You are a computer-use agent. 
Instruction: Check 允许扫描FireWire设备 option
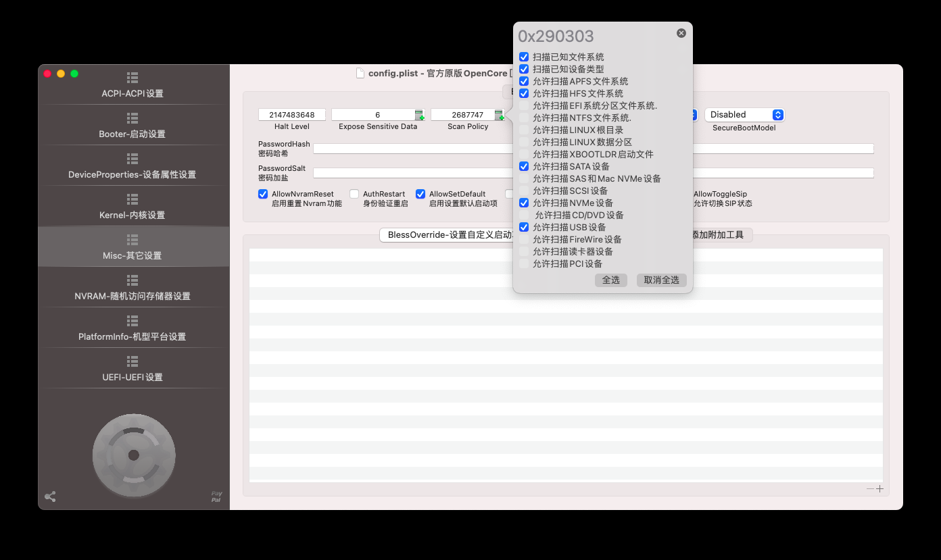(524, 239)
